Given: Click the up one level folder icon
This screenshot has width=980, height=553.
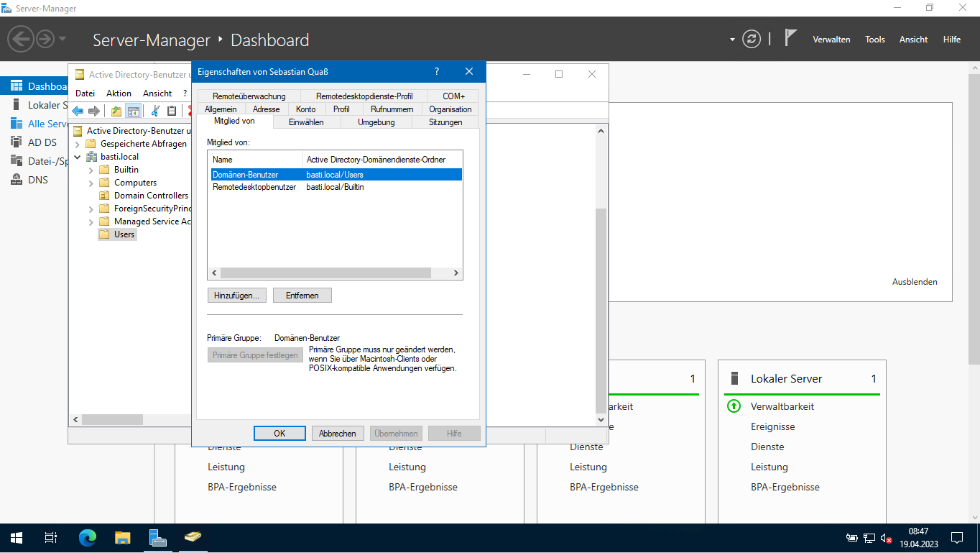Looking at the screenshot, I should 116,111.
